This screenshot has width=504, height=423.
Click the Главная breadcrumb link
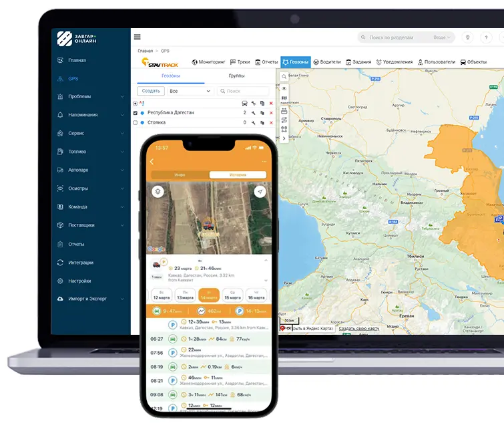pos(145,51)
